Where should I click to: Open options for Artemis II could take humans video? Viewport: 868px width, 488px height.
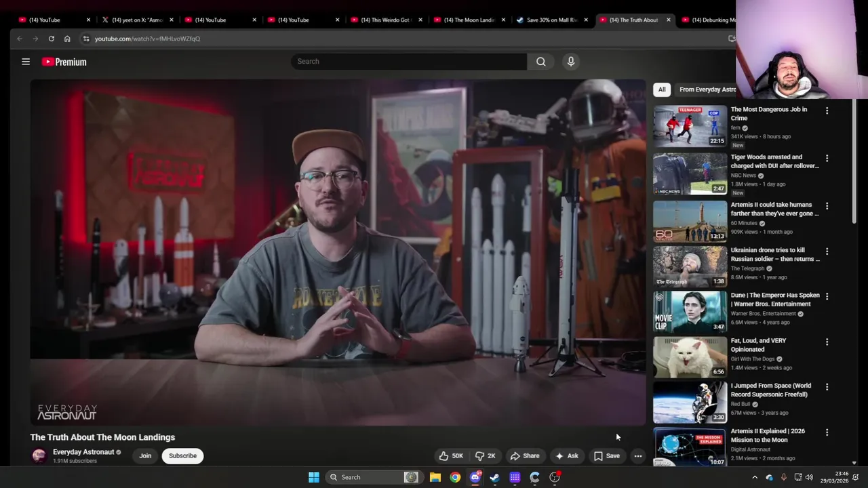pyautogui.click(x=827, y=205)
